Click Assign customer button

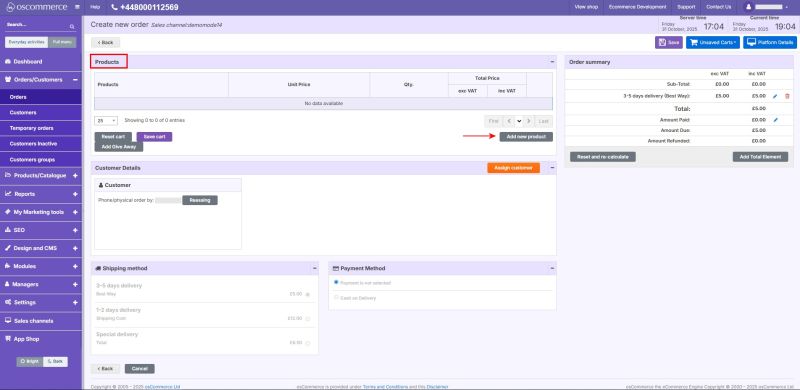tap(513, 168)
